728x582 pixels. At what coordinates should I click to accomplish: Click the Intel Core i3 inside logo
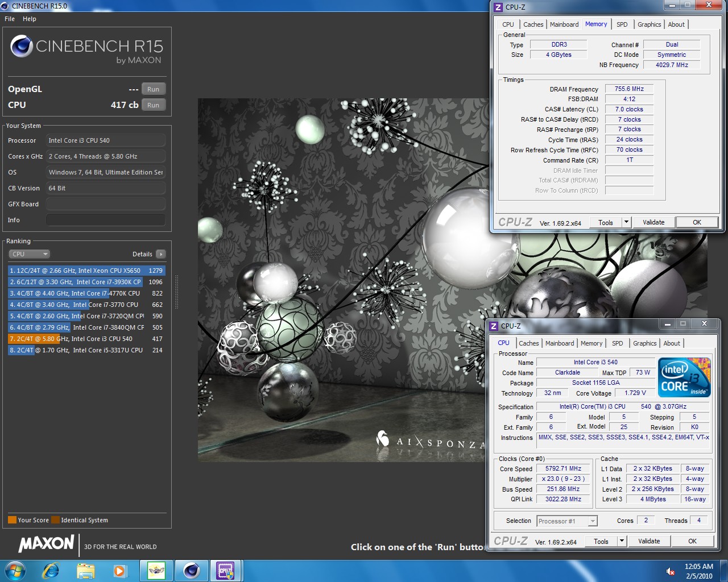coord(684,377)
